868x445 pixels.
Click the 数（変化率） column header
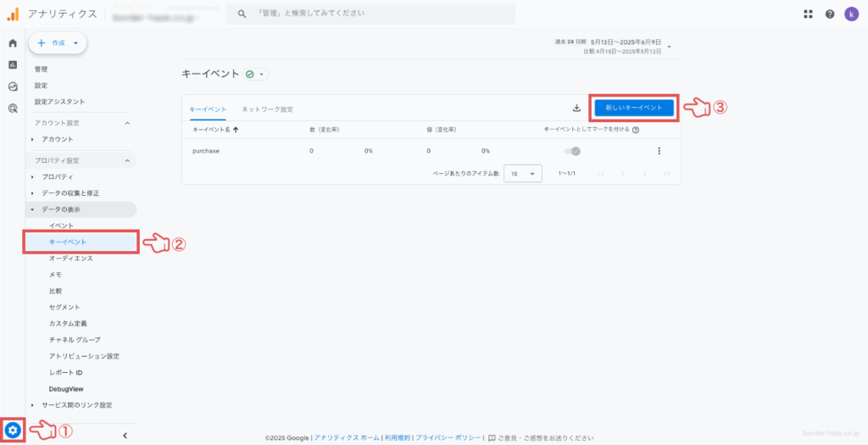pos(325,130)
